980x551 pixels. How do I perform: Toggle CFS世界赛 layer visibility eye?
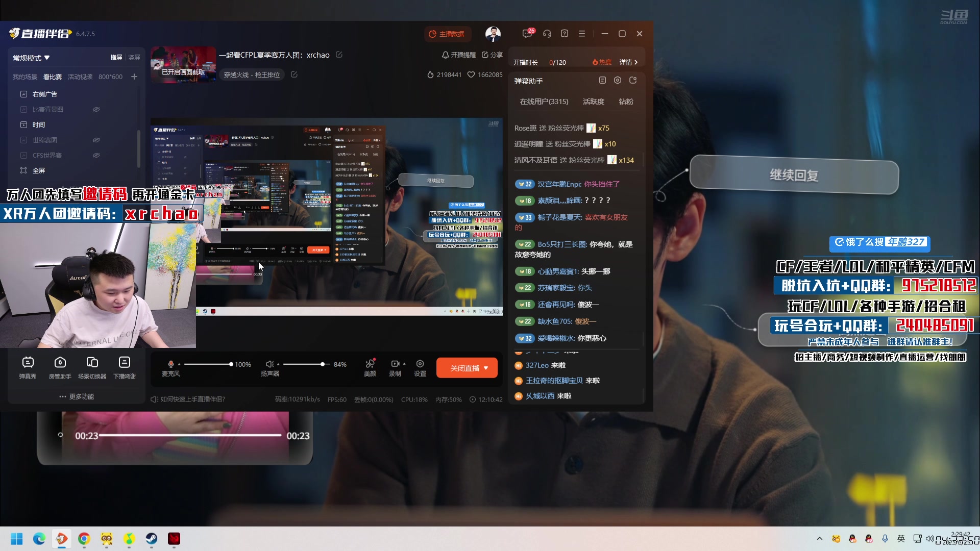pos(96,155)
